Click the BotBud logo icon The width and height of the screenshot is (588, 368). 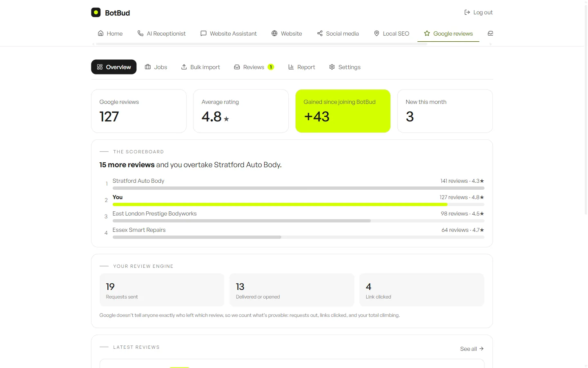click(x=96, y=12)
